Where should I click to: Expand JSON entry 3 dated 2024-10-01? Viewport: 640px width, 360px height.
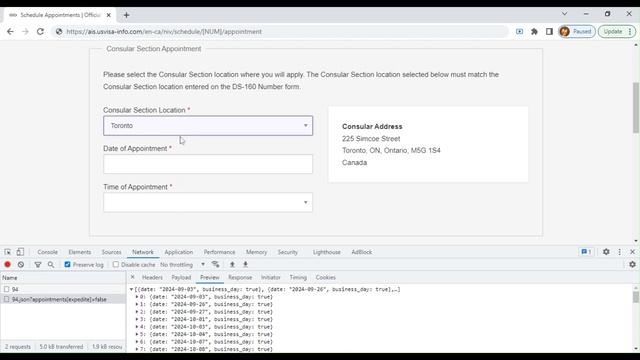coord(137,319)
